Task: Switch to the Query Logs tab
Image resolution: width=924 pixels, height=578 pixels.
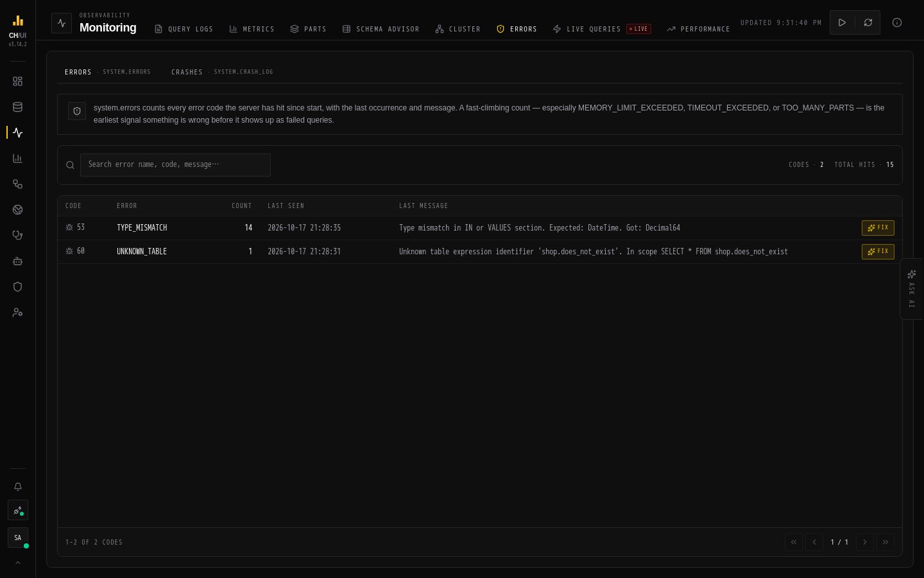Action: coord(184,29)
